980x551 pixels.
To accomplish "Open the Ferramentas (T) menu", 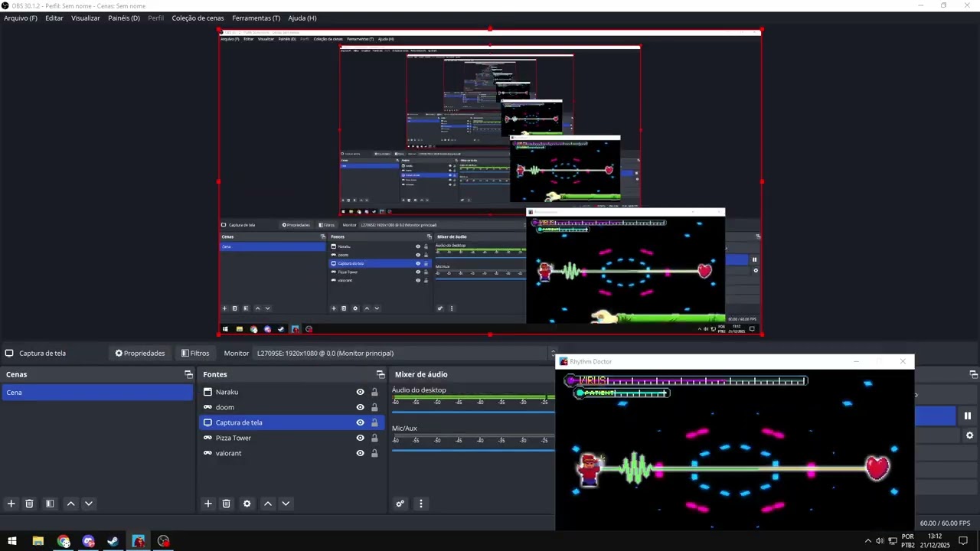I will pyautogui.click(x=256, y=18).
